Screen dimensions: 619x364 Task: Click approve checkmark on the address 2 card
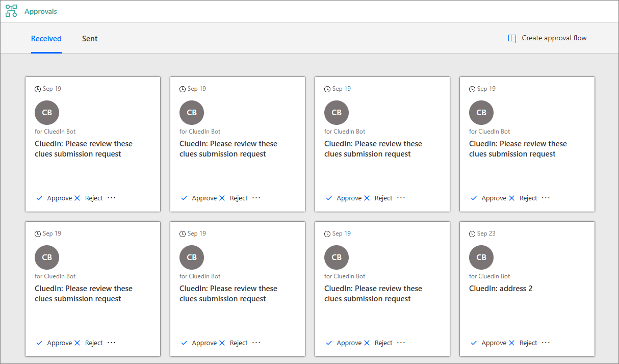pos(474,343)
